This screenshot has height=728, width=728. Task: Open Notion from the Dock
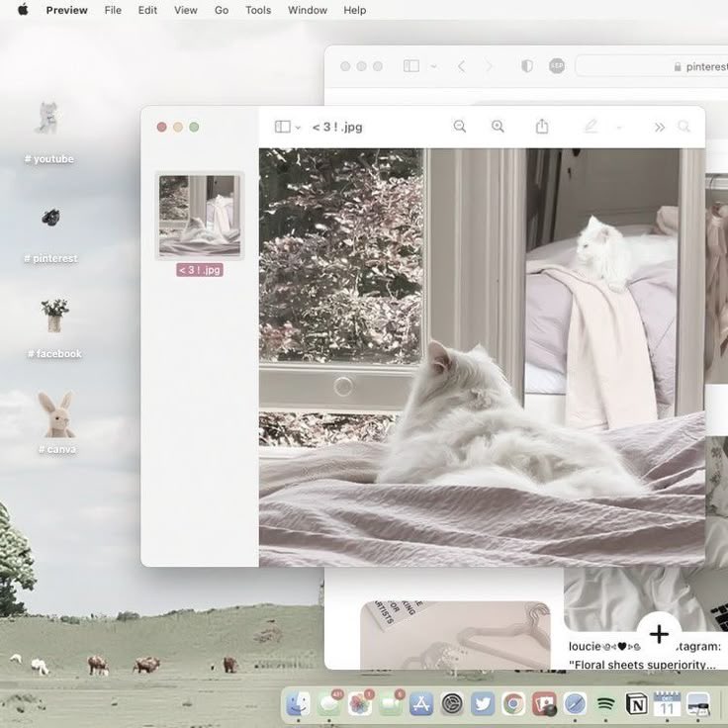[637, 704]
